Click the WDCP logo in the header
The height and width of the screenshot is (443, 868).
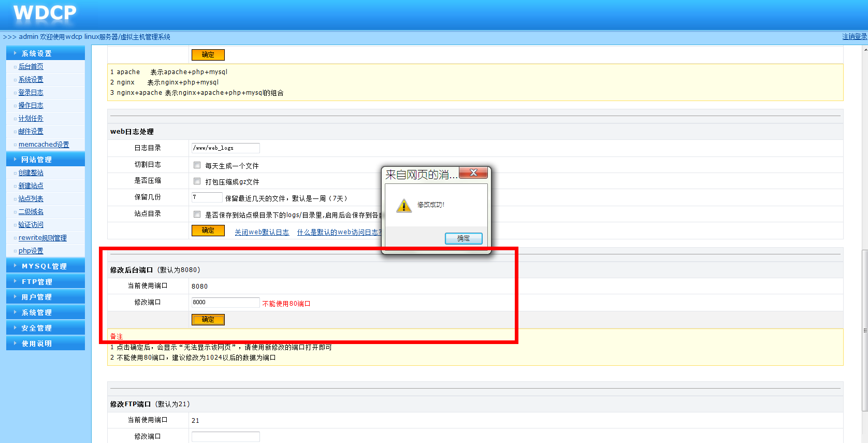point(45,13)
